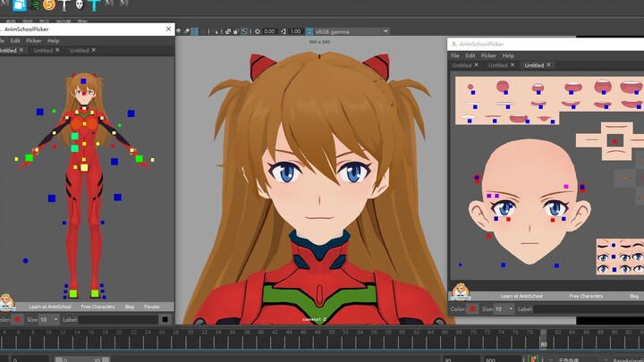
Task: Select the red face control on body picker
Action: click(x=84, y=94)
